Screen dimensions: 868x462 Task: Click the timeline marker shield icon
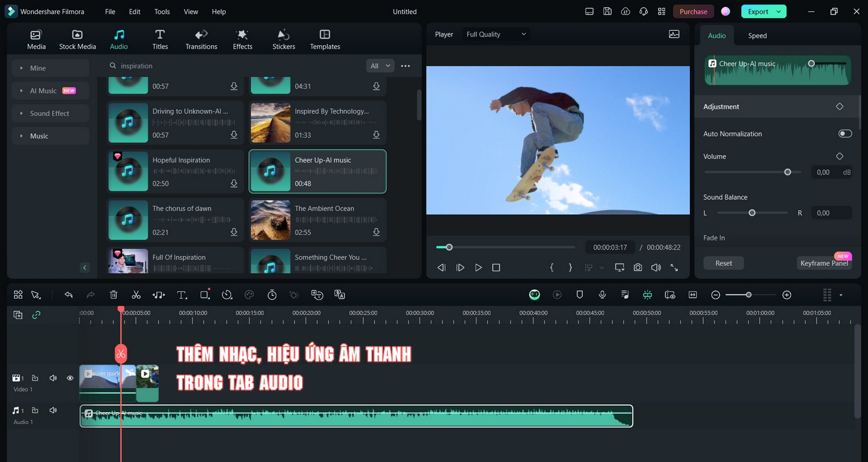[x=580, y=295]
